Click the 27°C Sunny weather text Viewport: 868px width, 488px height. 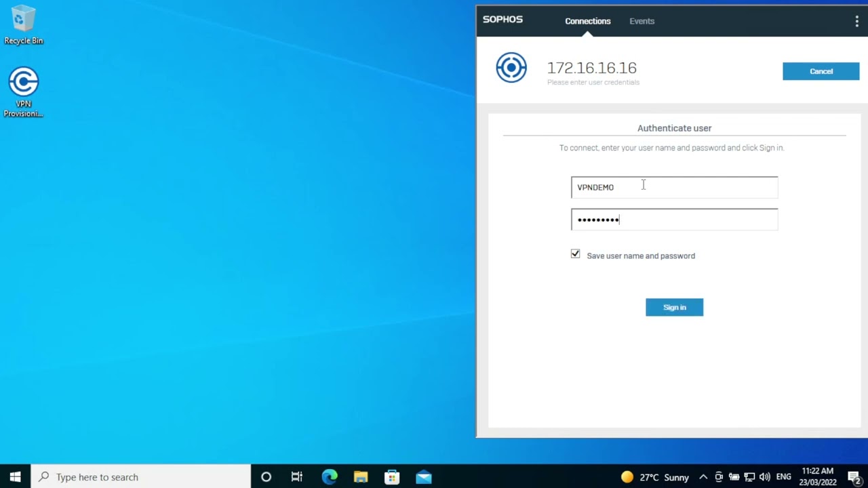tap(664, 477)
